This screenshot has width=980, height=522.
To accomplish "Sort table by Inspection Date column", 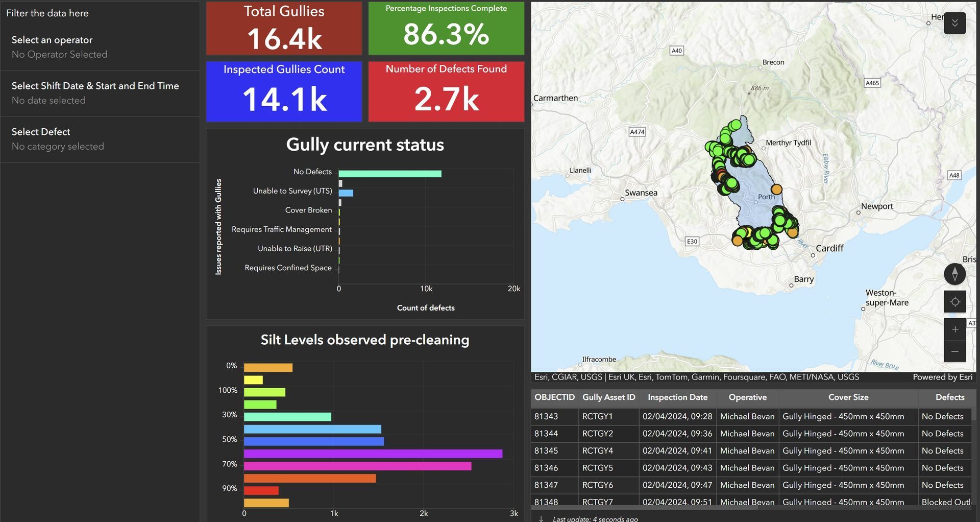I will tap(677, 397).
